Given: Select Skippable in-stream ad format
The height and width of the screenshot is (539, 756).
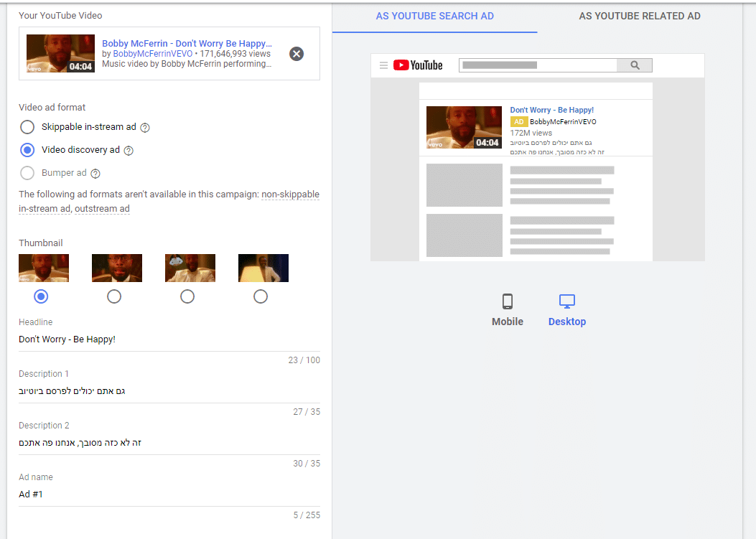Looking at the screenshot, I should pyautogui.click(x=27, y=127).
